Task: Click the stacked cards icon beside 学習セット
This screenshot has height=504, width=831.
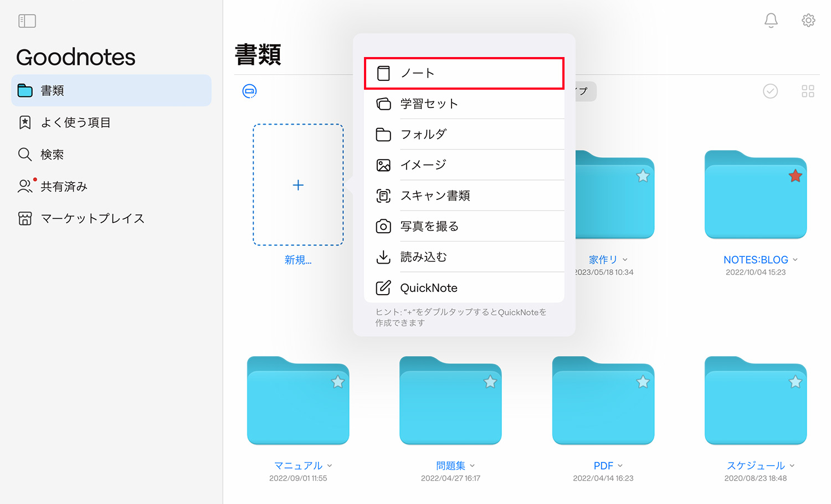Action: 383,104
